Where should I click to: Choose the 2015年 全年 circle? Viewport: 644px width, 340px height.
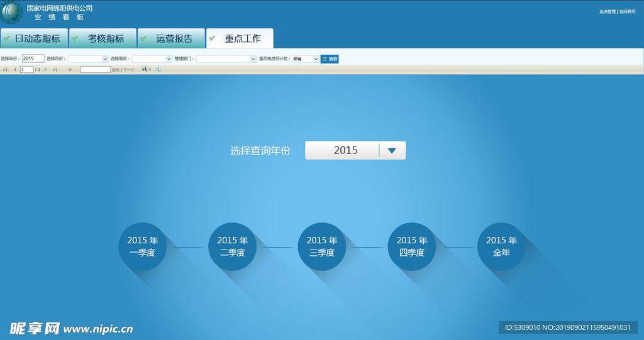pos(501,247)
